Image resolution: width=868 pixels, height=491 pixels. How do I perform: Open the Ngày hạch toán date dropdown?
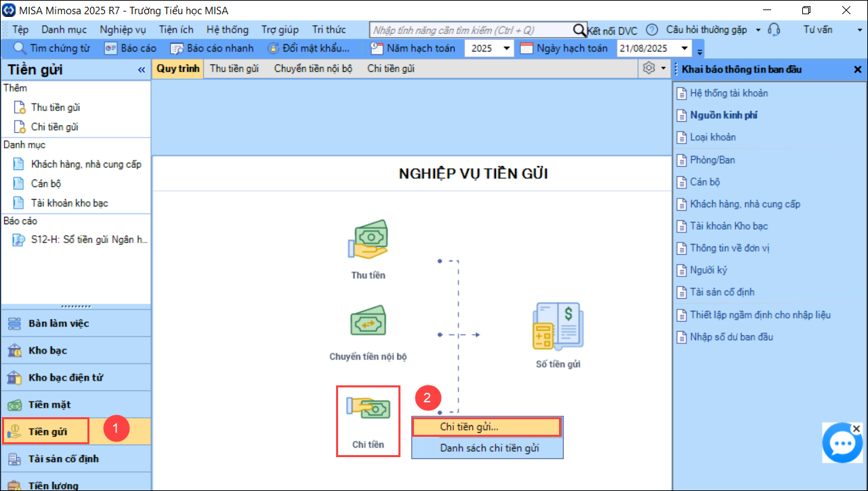pyautogui.click(x=684, y=49)
